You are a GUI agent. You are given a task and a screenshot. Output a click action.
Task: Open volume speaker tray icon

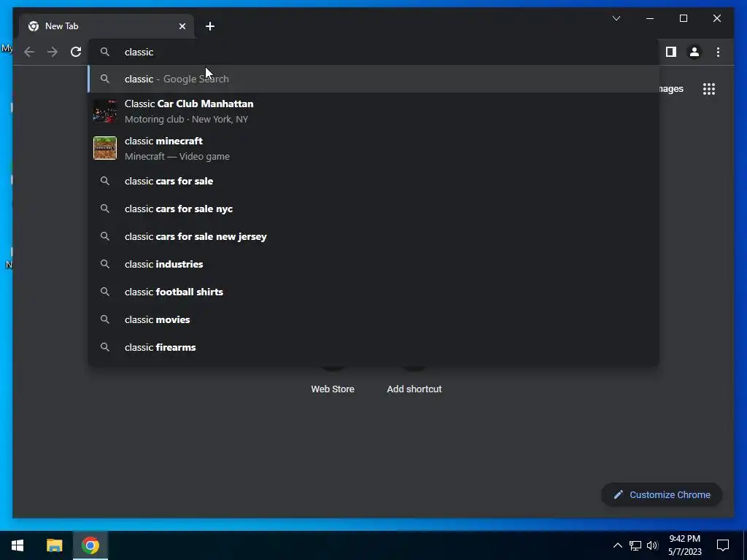(652, 545)
